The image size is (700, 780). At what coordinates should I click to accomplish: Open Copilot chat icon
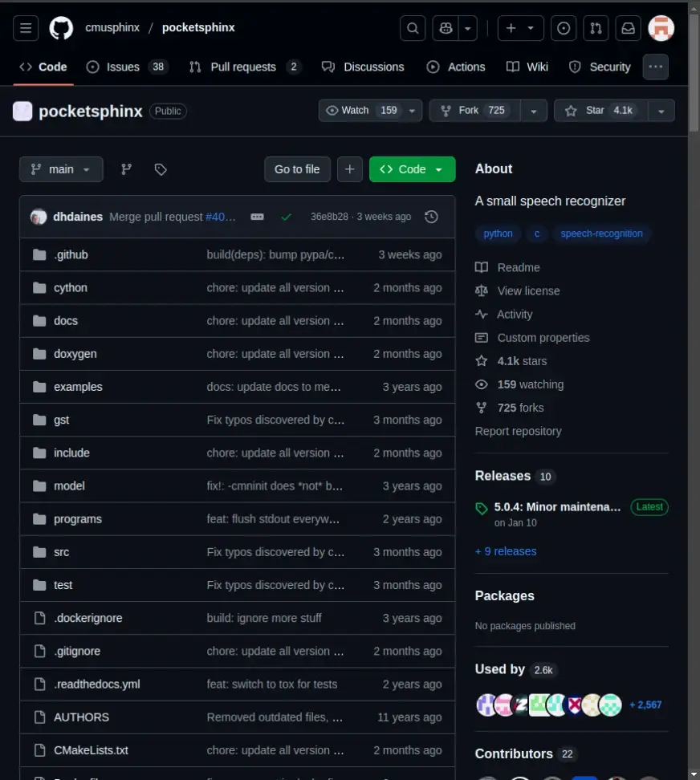pos(446,28)
